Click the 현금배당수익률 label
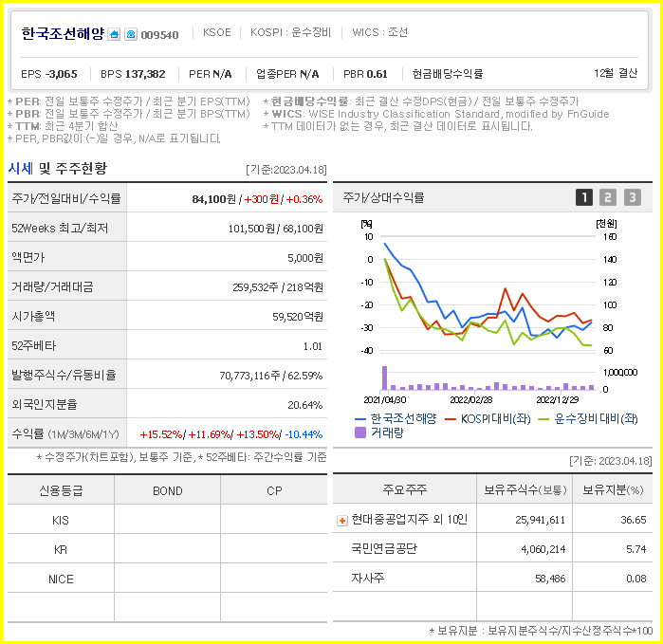The image size is (663, 644). click(448, 74)
